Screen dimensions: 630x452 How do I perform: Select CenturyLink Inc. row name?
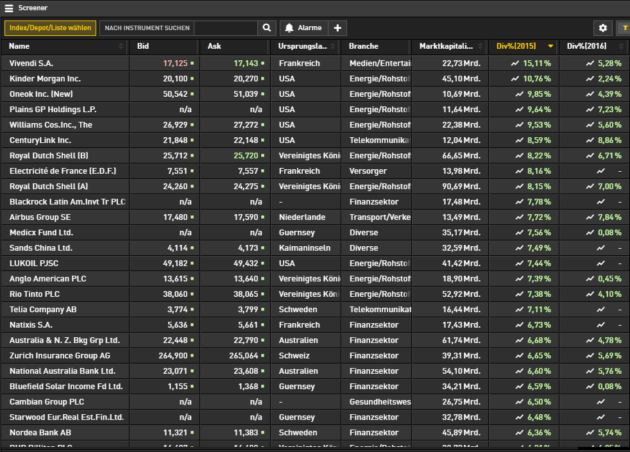40,140
